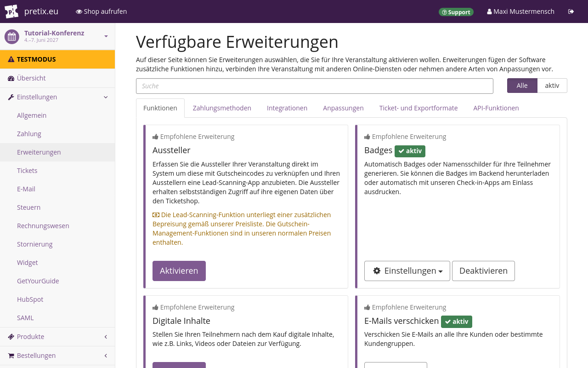Image resolution: width=588 pixels, height=368 pixels.
Task: Click the tag icon beside Produkte
Action: coord(11,337)
